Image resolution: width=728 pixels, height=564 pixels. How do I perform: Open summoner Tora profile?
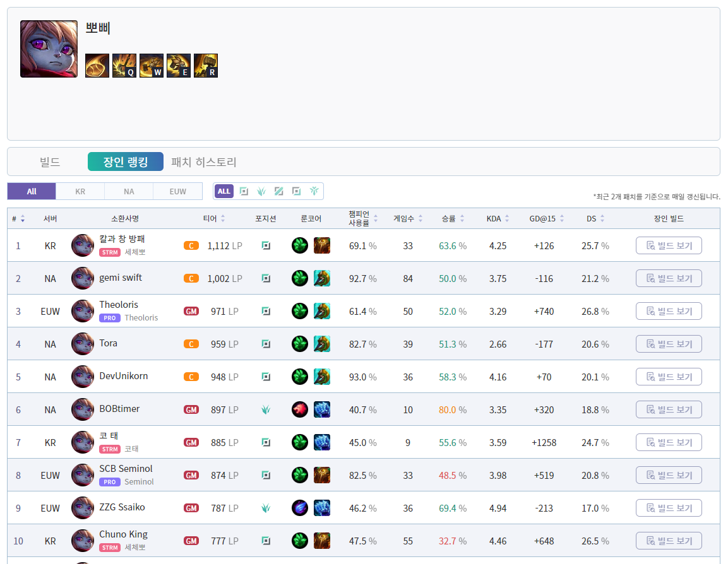coord(108,343)
